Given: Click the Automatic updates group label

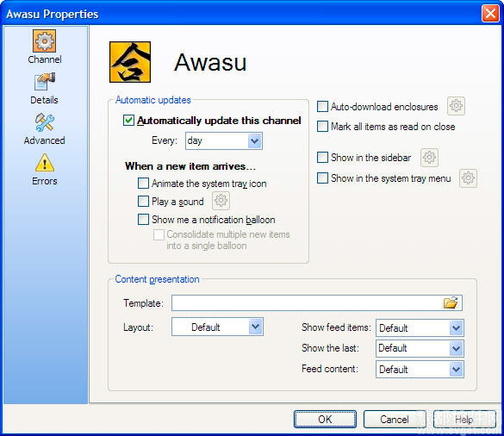Looking at the screenshot, I should [x=153, y=100].
